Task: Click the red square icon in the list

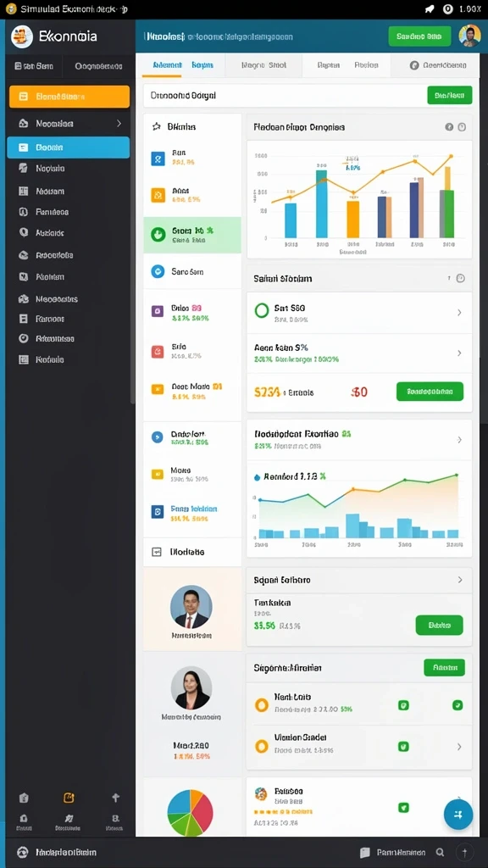Action: pyautogui.click(x=158, y=352)
